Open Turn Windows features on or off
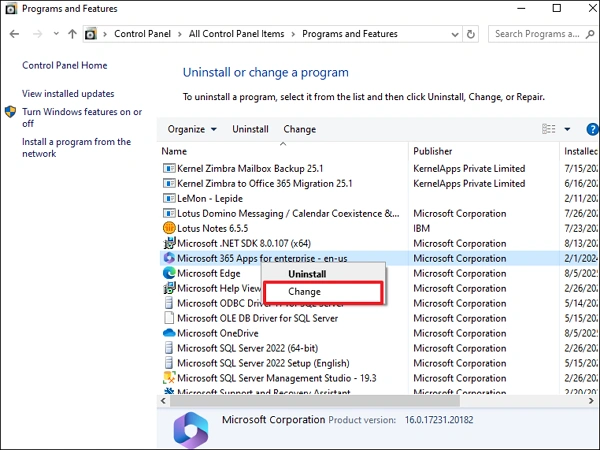The height and width of the screenshot is (450, 600). click(x=82, y=117)
